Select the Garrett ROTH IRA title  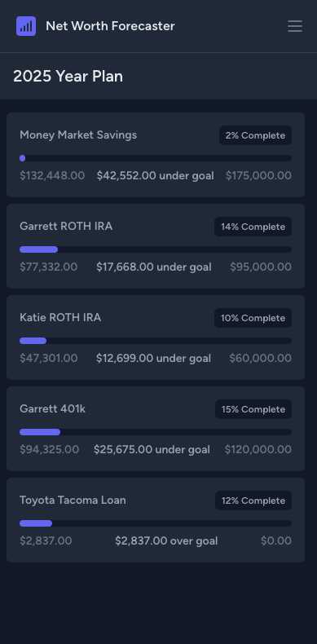click(x=66, y=227)
